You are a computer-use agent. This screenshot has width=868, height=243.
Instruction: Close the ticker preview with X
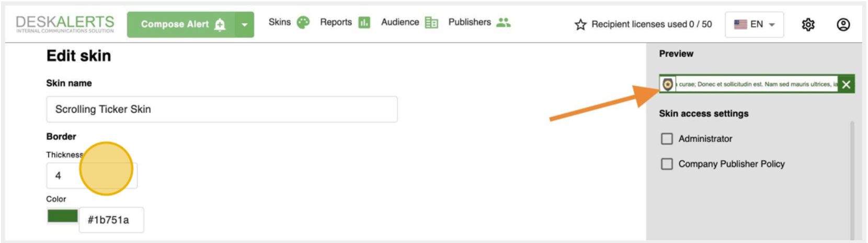point(846,84)
